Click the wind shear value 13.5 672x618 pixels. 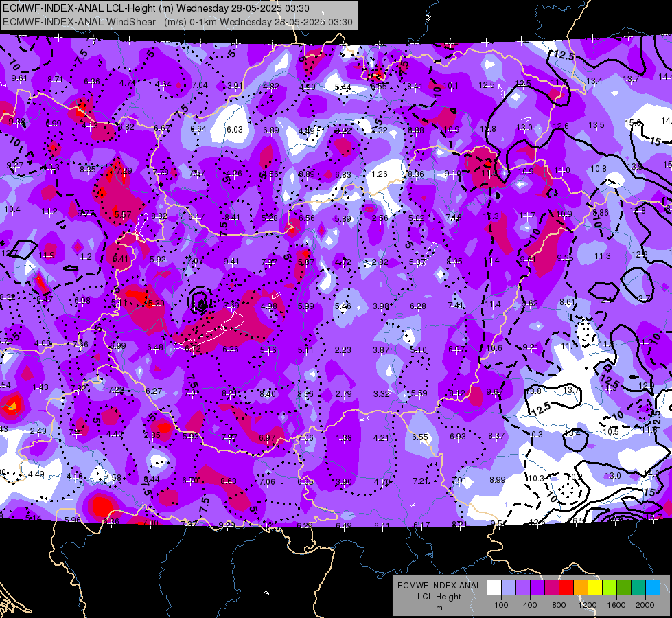[x=596, y=125]
